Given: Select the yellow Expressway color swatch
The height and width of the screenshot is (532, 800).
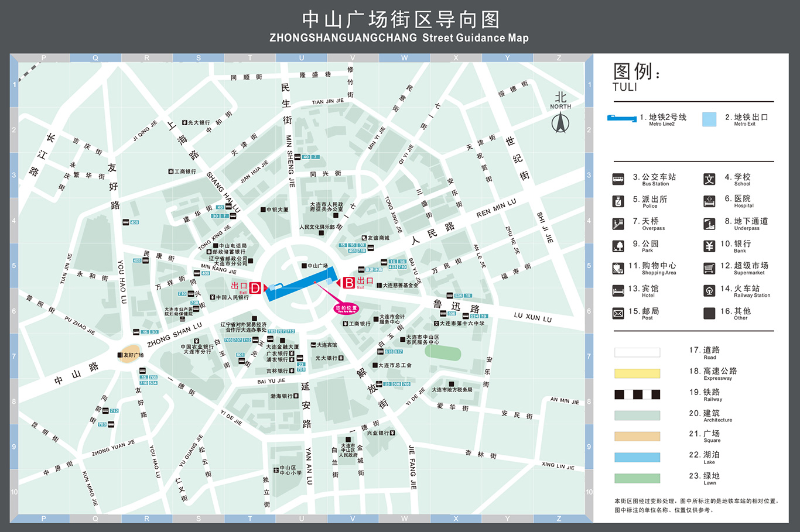Looking at the screenshot, I should [x=637, y=373].
